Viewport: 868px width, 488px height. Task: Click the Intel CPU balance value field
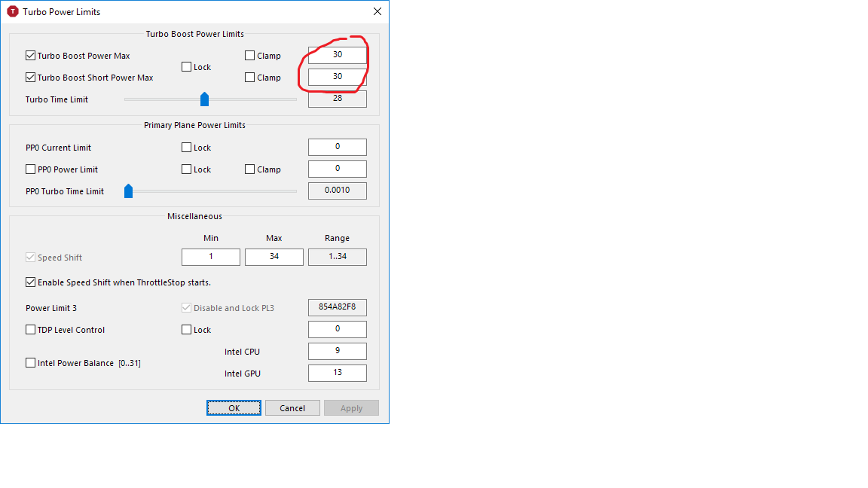[337, 351]
